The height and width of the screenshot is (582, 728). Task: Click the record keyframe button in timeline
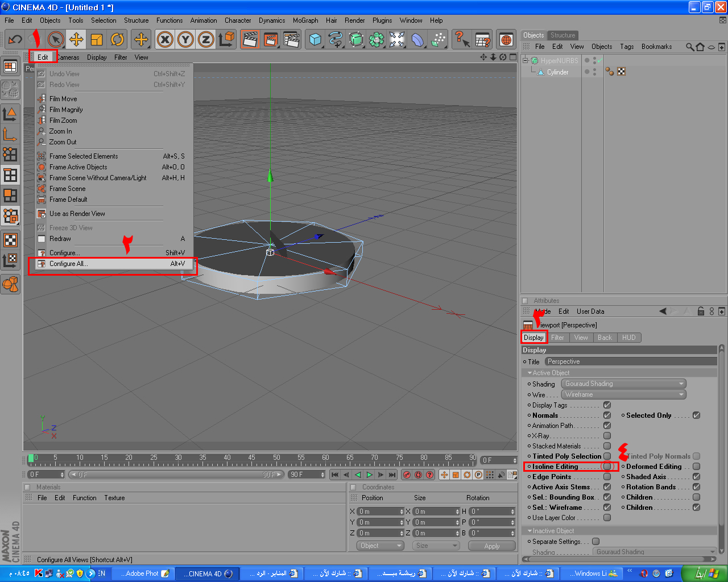pos(407,475)
